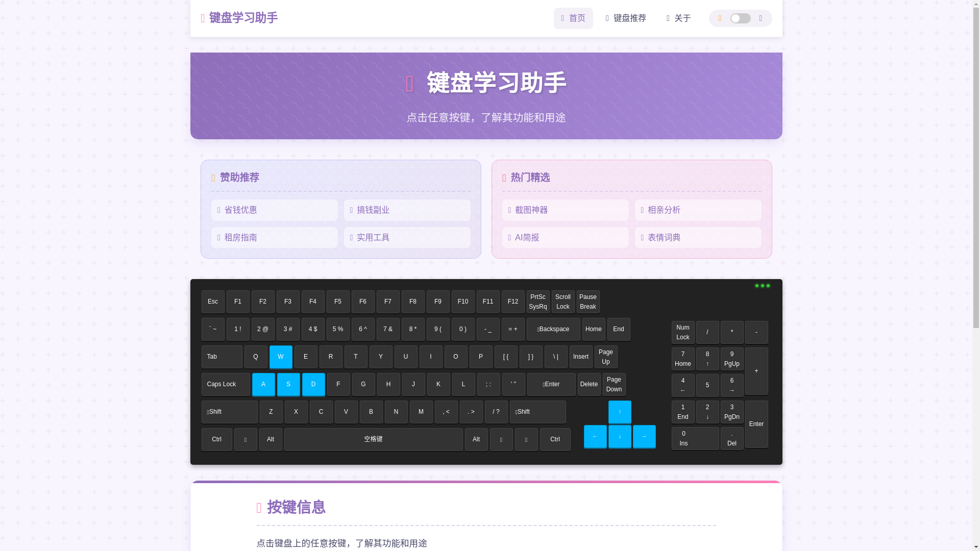Toggle the dark mode switch
Viewport: 980px width, 551px height.
[740, 18]
